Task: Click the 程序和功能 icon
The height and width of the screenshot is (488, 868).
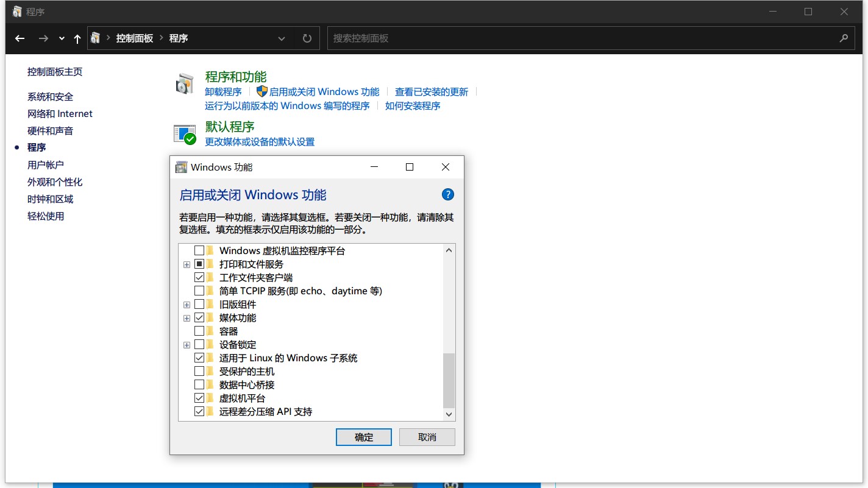Action: pos(184,84)
